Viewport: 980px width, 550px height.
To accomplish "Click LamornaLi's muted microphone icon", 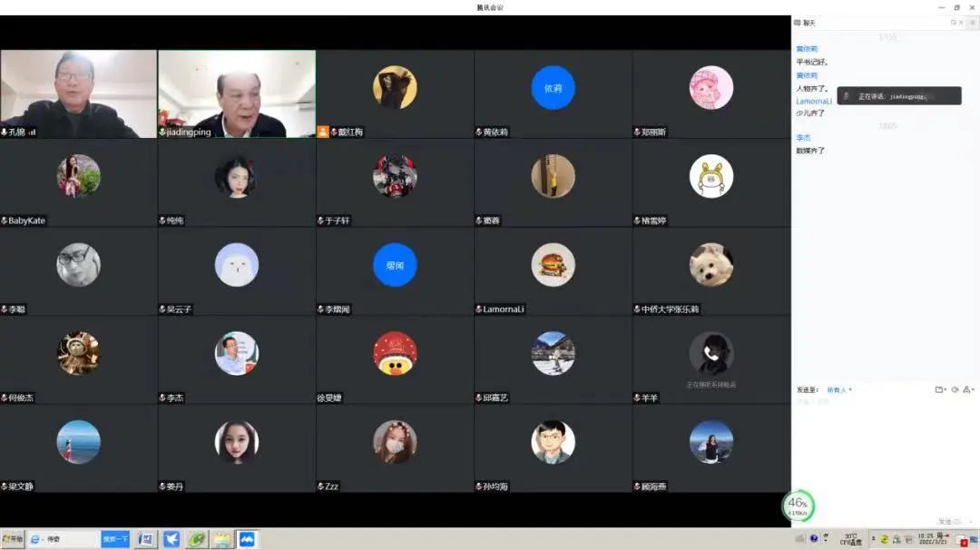I will pos(479,309).
